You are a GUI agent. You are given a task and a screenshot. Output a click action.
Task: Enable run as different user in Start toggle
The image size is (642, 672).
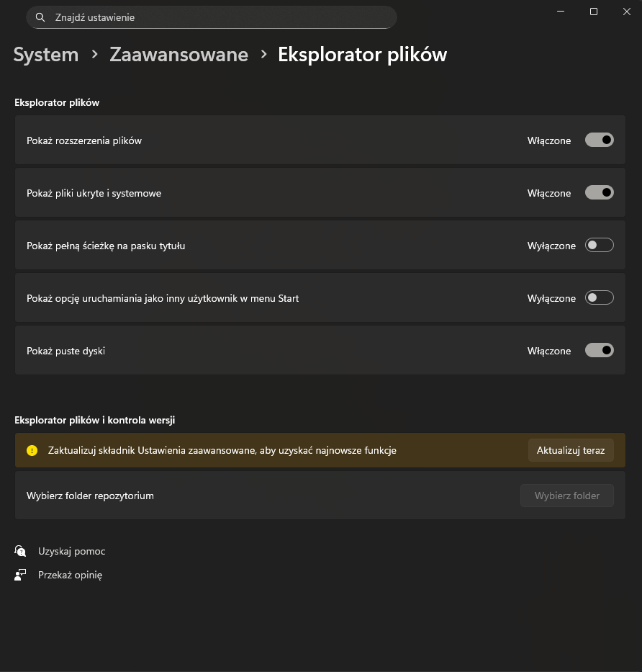[599, 298]
